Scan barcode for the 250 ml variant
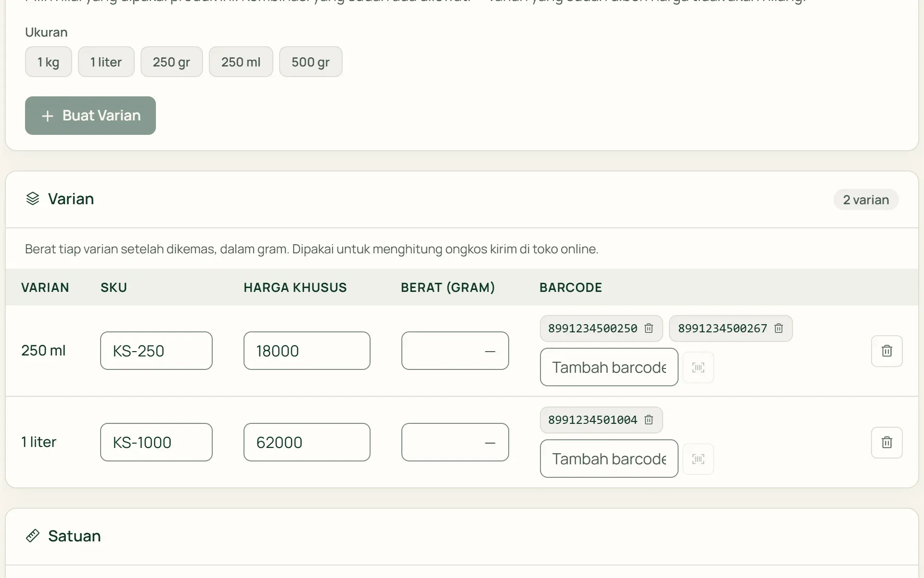 click(698, 368)
